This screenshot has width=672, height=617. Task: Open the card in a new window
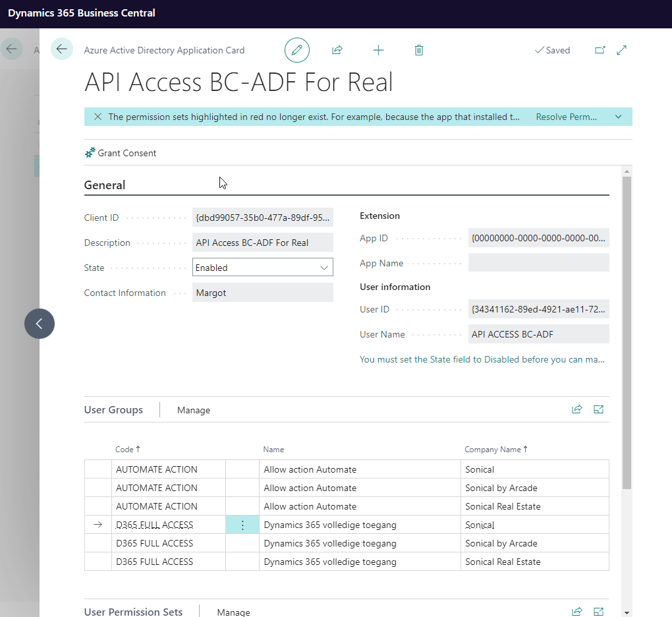click(x=600, y=50)
